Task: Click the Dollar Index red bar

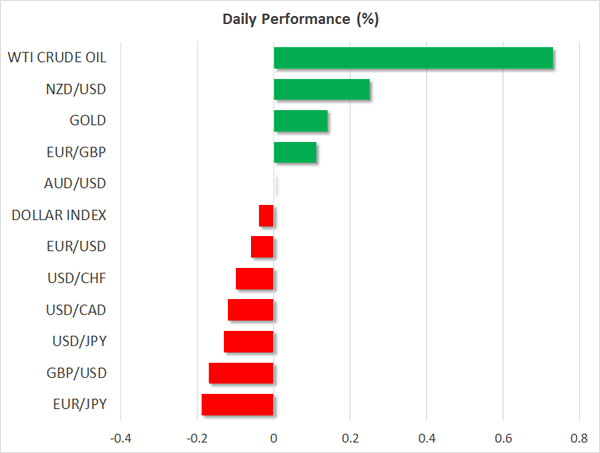Action: coord(266,215)
